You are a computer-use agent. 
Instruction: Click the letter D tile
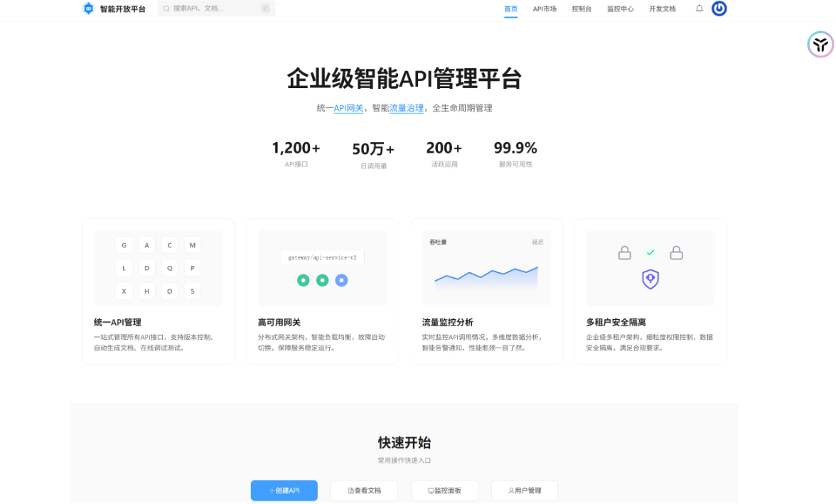coord(146,268)
